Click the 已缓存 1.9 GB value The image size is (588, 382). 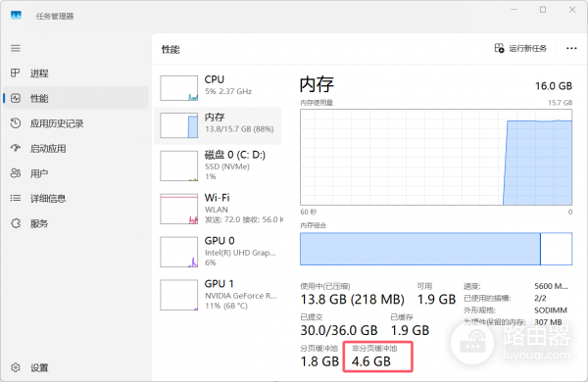click(x=410, y=330)
